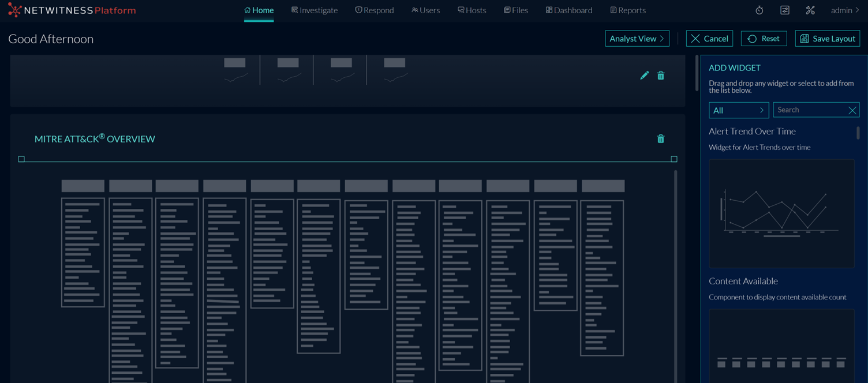
Task: Switch to the Investigate tab
Action: tap(315, 10)
